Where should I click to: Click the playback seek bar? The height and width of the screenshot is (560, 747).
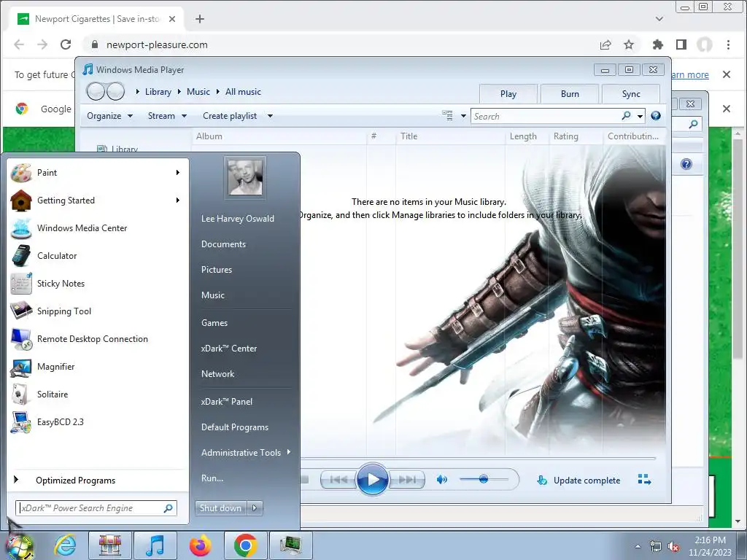[x=478, y=458]
